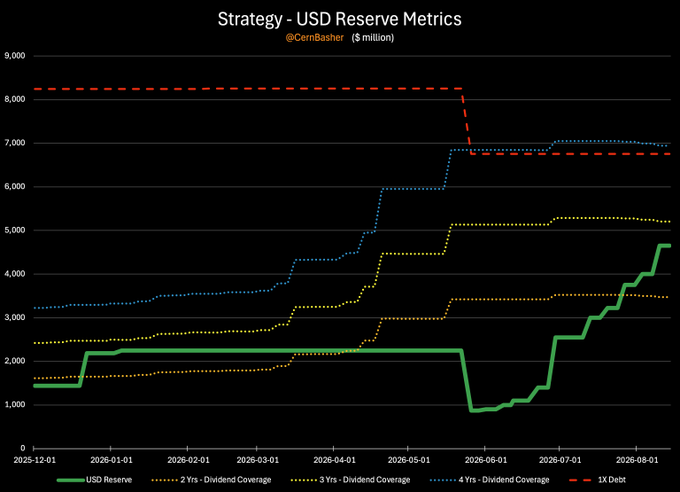This screenshot has width=680, height=492.
Task: Click the 2026-04-01 date label
Action: point(334,460)
